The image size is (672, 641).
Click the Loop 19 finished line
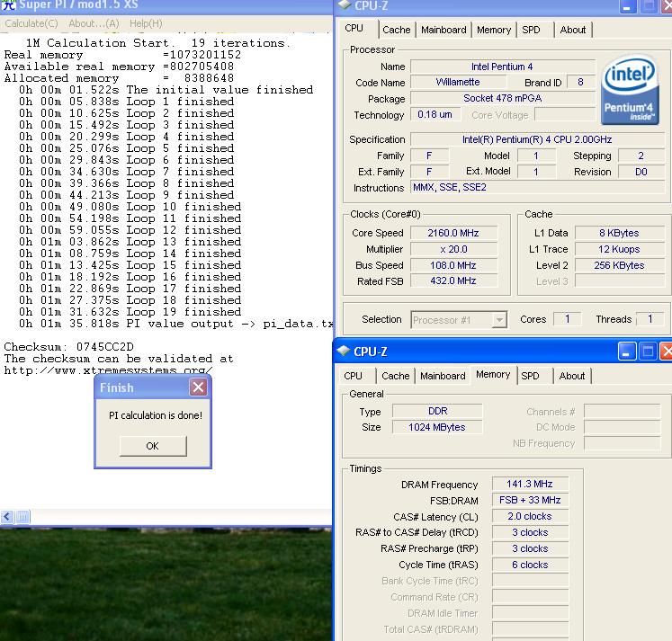coord(130,312)
